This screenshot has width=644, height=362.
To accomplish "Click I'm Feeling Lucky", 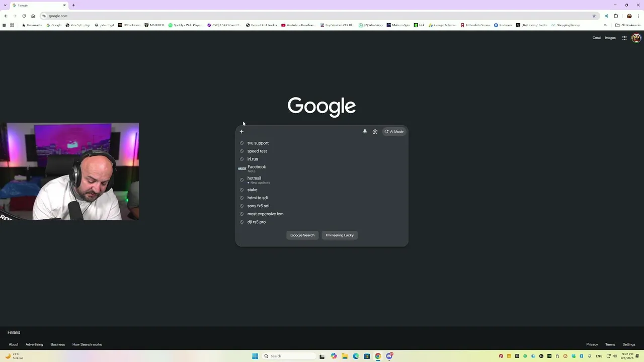I will pyautogui.click(x=340, y=235).
